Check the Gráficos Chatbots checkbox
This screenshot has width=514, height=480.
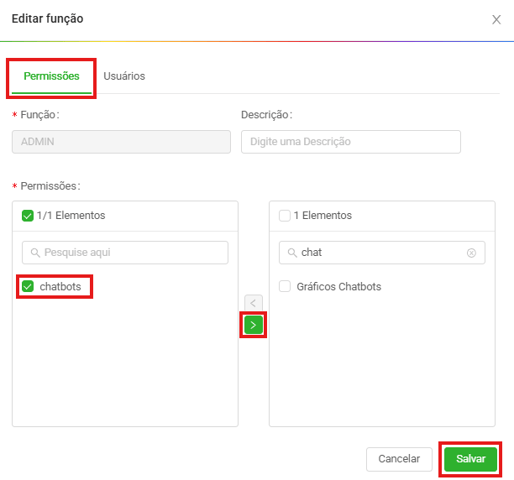284,286
